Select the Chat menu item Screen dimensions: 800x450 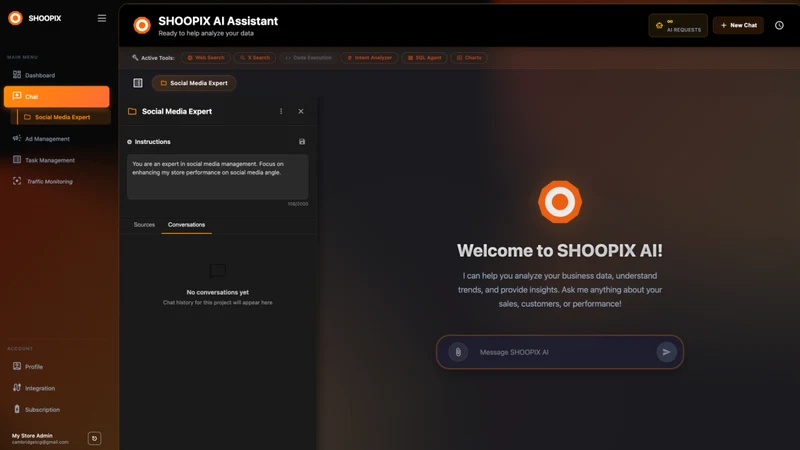pos(56,96)
